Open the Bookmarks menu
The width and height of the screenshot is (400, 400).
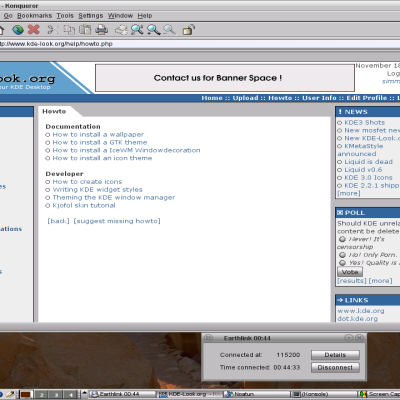(x=35, y=16)
